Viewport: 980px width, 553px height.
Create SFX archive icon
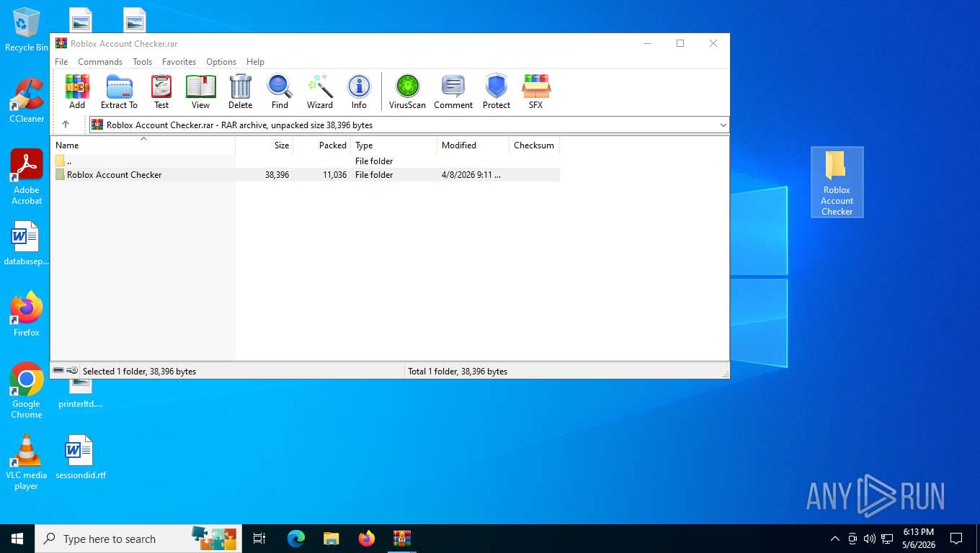click(535, 91)
